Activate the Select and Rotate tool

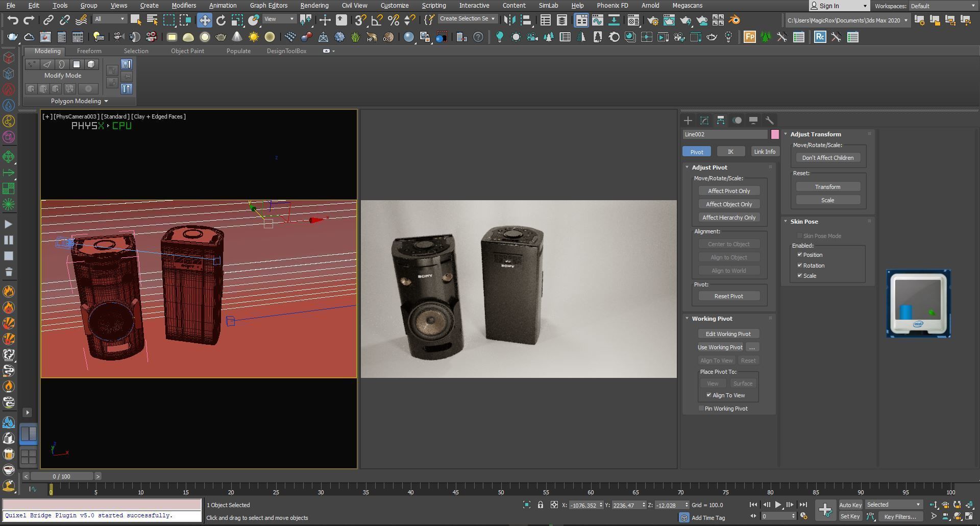click(220, 20)
